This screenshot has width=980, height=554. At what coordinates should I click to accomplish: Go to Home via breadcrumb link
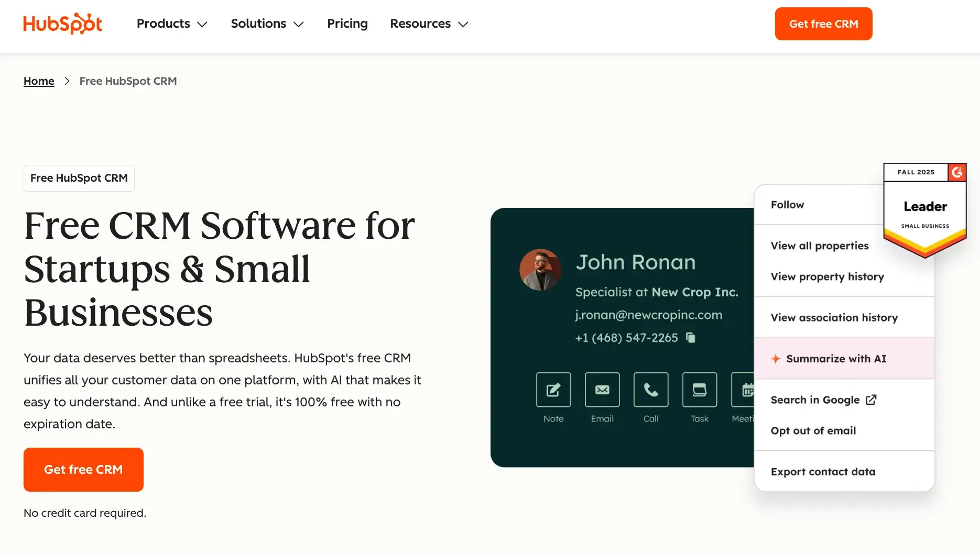39,81
